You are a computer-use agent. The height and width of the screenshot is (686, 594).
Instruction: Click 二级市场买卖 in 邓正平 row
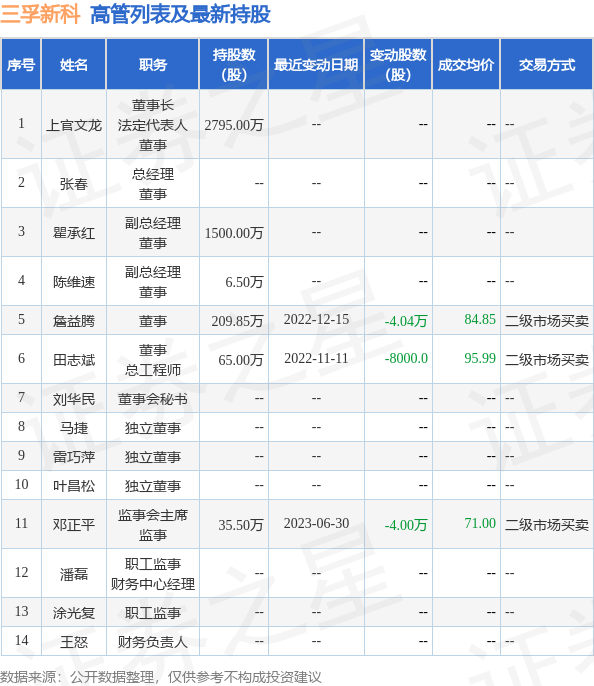click(x=547, y=525)
